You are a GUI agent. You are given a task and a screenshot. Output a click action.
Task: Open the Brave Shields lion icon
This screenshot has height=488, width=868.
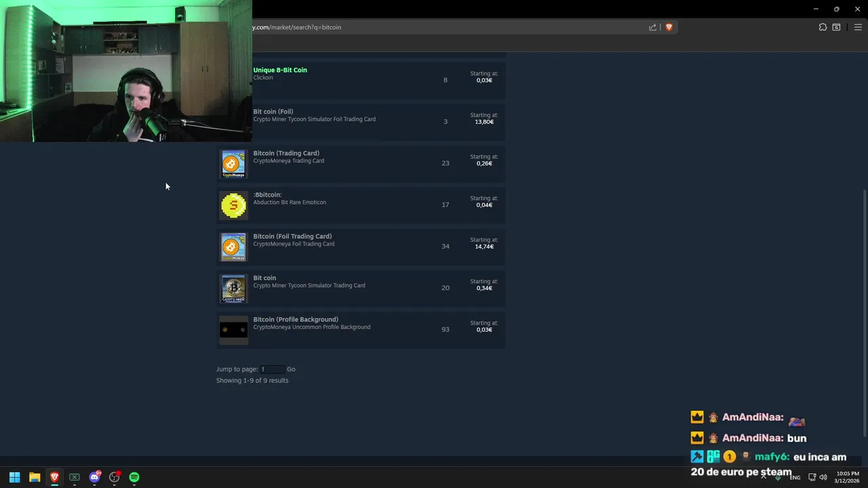(x=669, y=27)
